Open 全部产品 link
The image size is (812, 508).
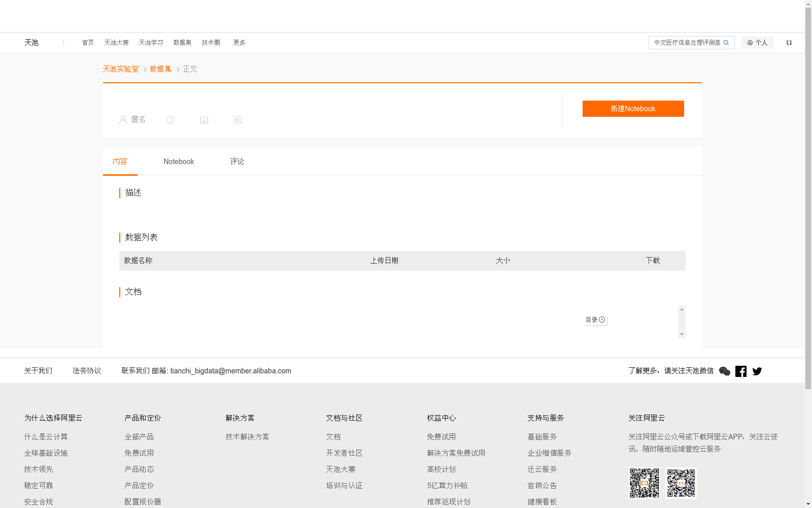click(x=139, y=437)
